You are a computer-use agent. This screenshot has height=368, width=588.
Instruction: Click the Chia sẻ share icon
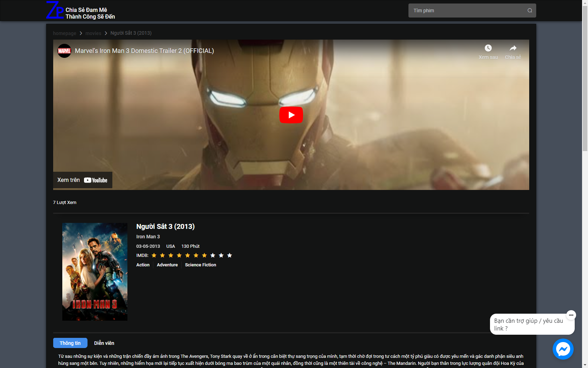pyautogui.click(x=513, y=48)
